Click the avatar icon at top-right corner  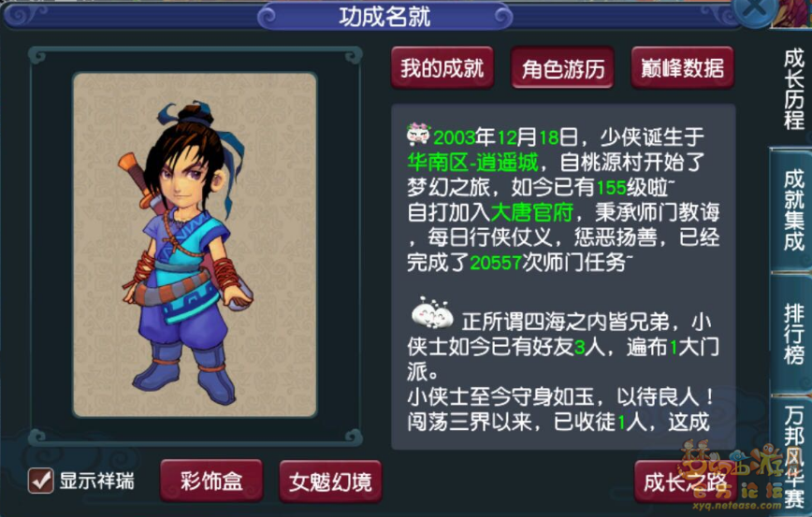(792, 13)
